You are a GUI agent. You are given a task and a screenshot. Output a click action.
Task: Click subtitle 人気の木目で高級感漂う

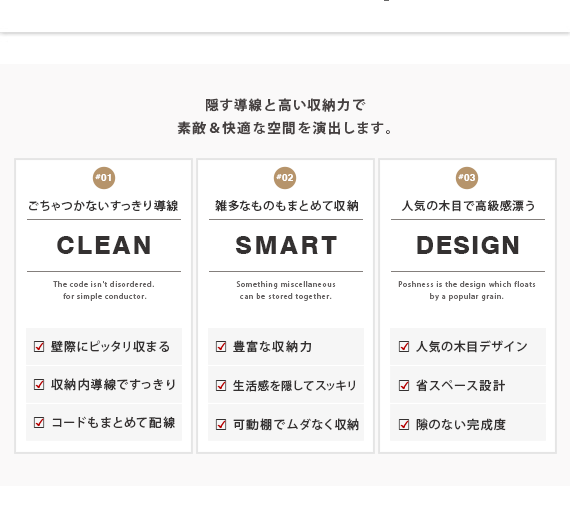(x=468, y=206)
